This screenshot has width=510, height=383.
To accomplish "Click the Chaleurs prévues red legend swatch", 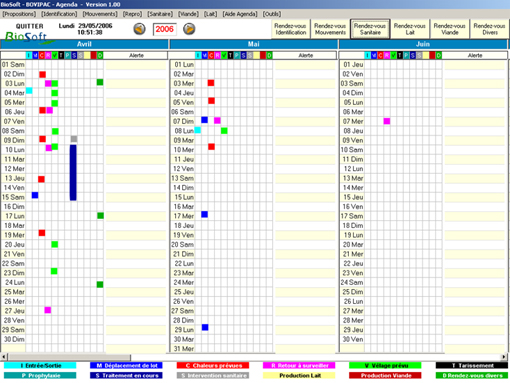I will click(213, 366).
